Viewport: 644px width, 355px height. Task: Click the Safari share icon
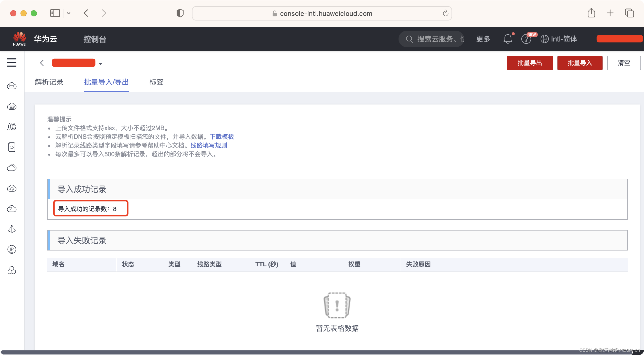click(591, 13)
